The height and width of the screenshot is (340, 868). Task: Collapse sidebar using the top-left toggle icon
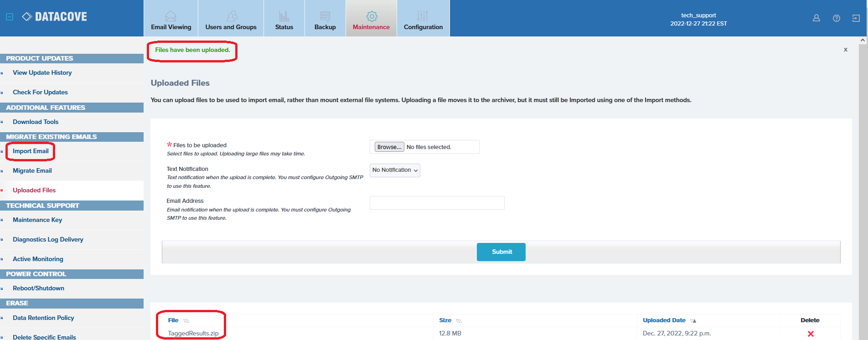tap(10, 17)
